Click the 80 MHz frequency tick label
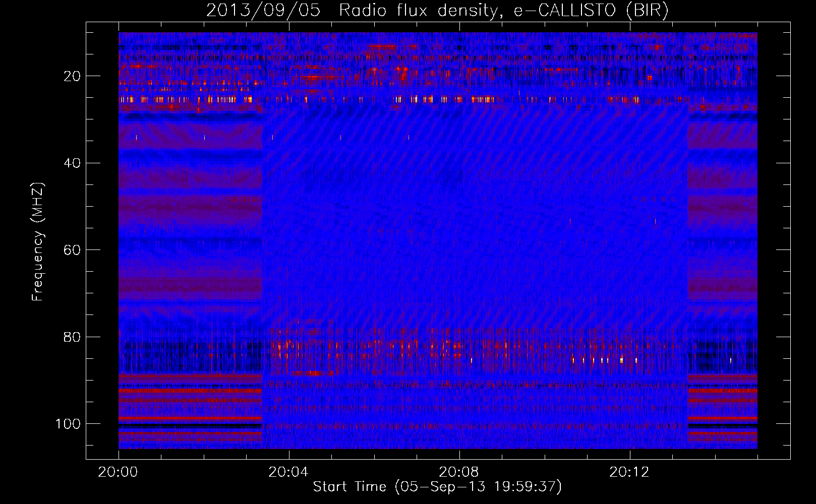The image size is (816, 504). [x=72, y=337]
